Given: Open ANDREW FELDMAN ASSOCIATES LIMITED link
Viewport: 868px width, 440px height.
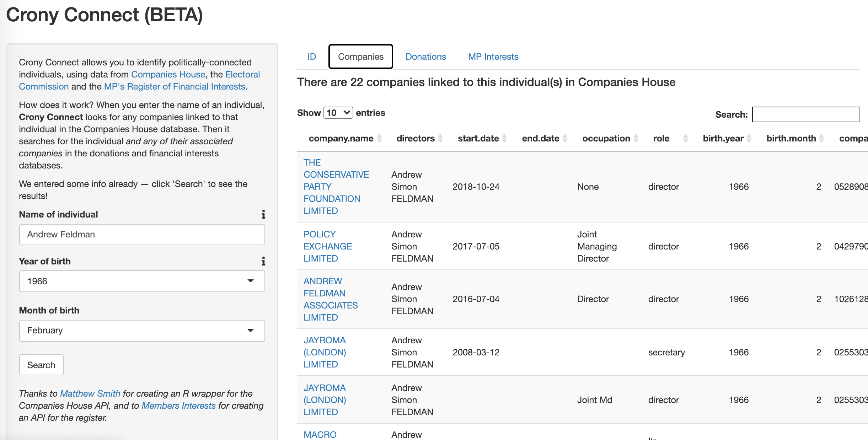Looking at the screenshot, I should (331, 299).
